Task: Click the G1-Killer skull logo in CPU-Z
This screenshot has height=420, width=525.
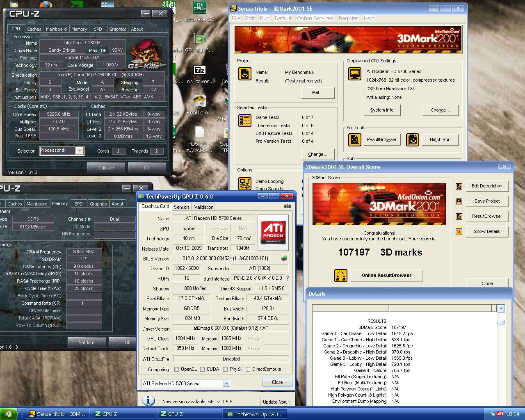Action: tap(146, 54)
